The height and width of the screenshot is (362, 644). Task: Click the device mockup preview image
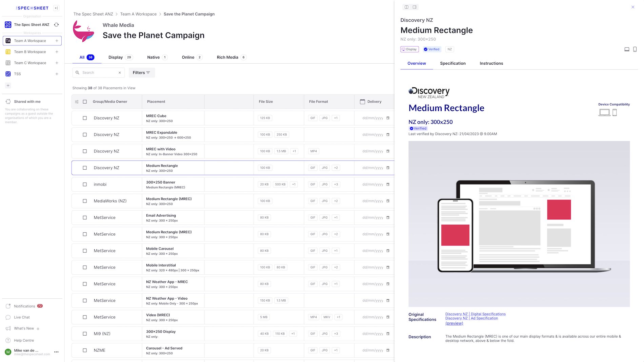pyautogui.click(x=519, y=224)
